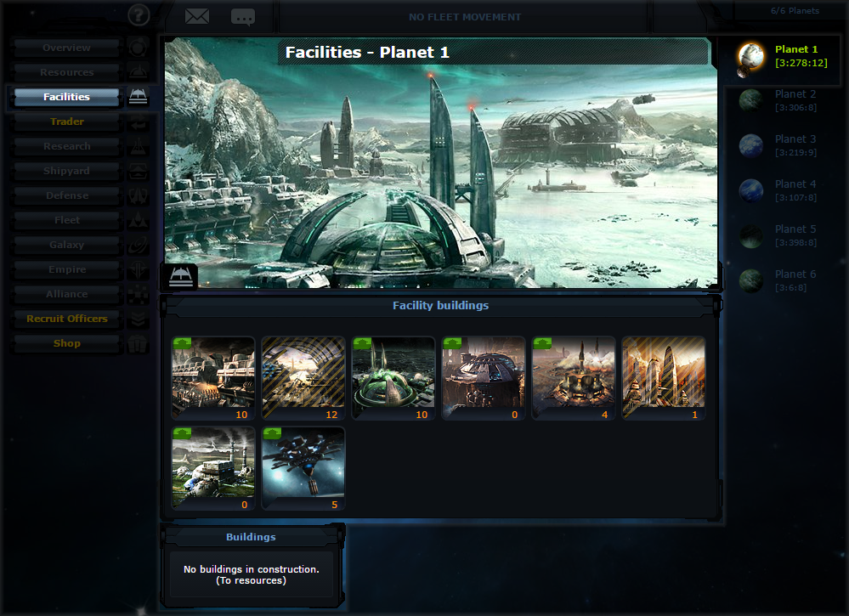
Task: Select the Planet 1 name label
Action: [x=796, y=49]
